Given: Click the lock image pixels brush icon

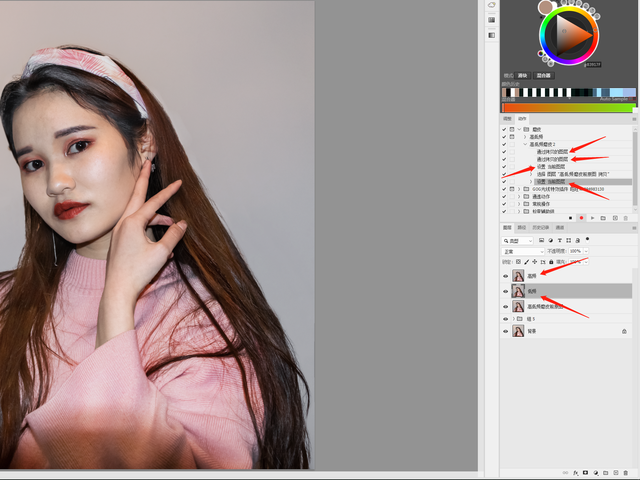Looking at the screenshot, I should pyautogui.click(x=527, y=262).
